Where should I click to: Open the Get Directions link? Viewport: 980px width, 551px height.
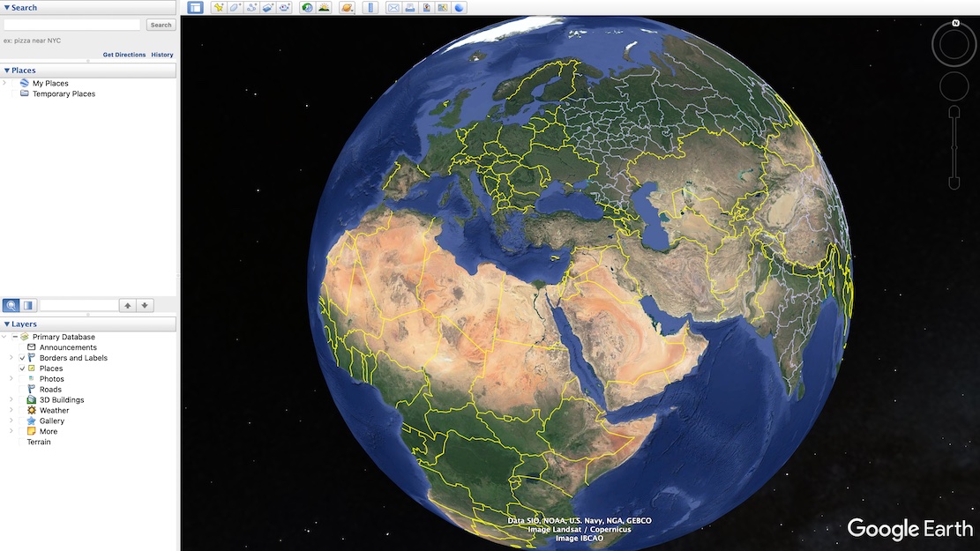[x=124, y=55]
